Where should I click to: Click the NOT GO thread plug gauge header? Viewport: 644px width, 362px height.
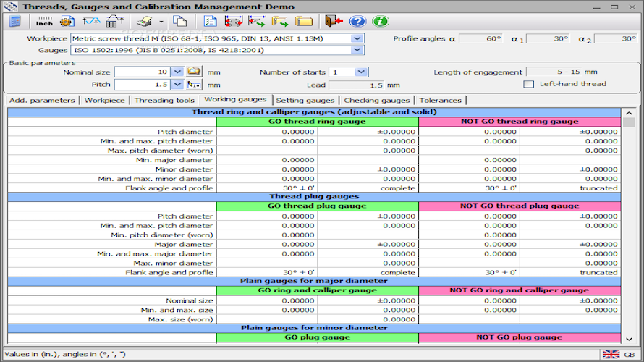click(520, 206)
